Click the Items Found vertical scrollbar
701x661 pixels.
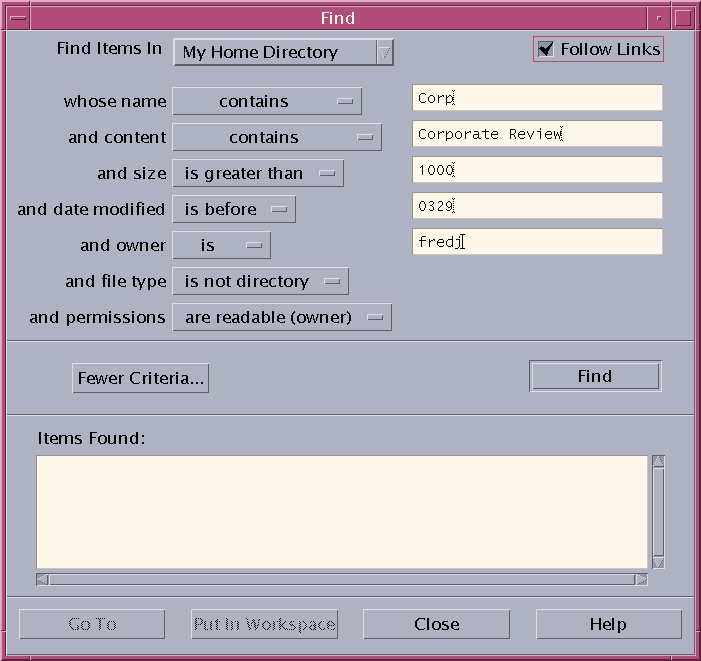click(x=658, y=512)
